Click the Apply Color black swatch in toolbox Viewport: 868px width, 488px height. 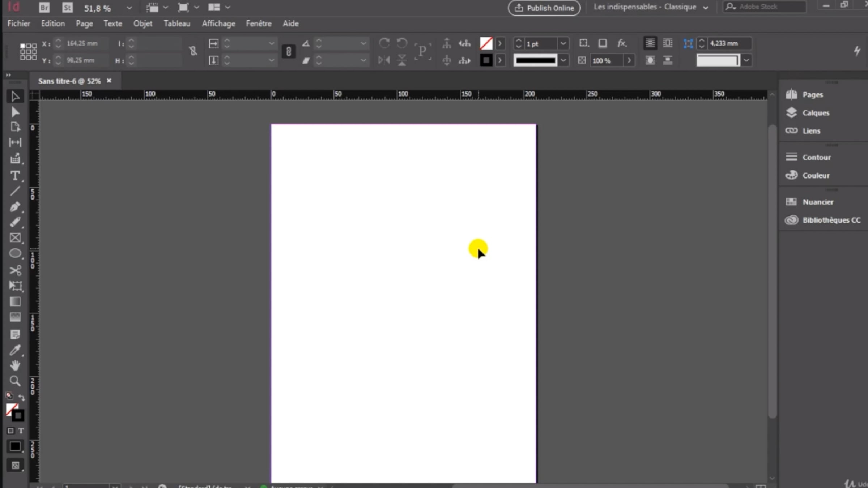point(15,446)
